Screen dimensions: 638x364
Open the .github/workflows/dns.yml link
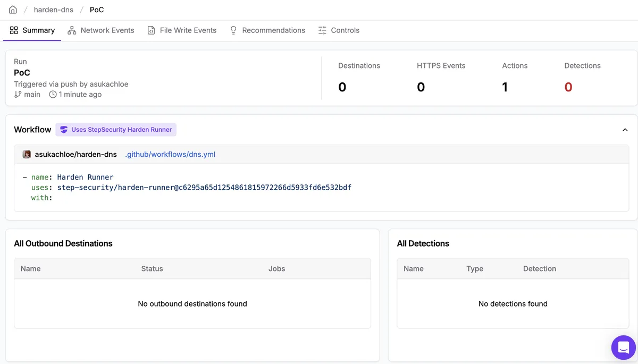pyautogui.click(x=170, y=155)
